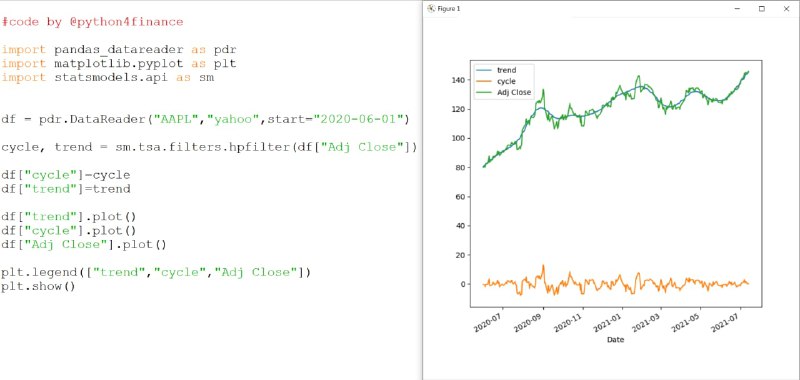The width and height of the screenshot is (800, 380).
Task: Click the plt.show() code line
Action: coord(38,286)
